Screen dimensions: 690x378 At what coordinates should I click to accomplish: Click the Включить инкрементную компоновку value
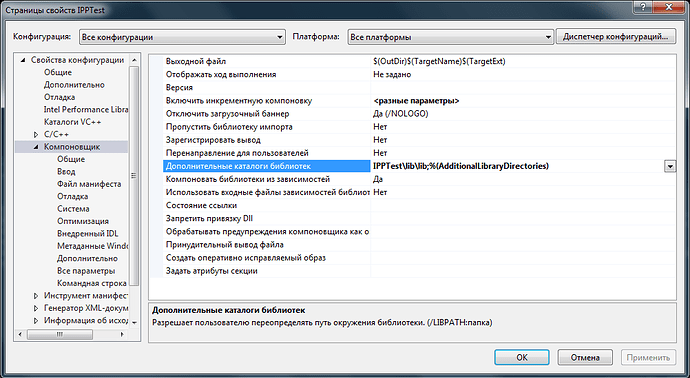(x=416, y=101)
